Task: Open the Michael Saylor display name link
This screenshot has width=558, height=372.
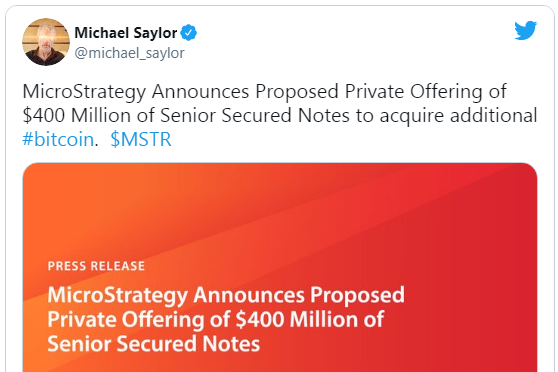Action: (126, 33)
